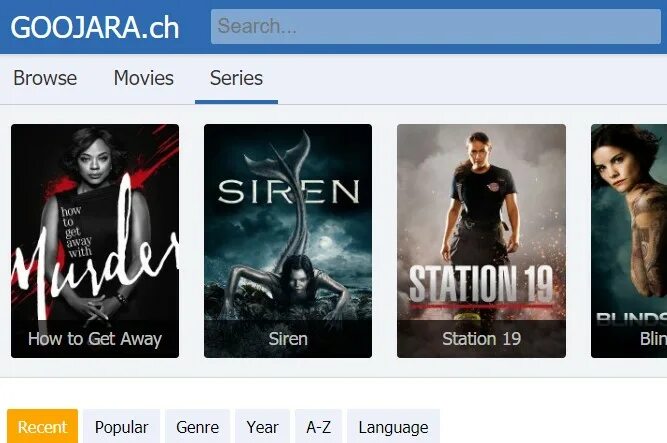Image resolution: width=667 pixels, height=443 pixels.
Task: Select the Series tab
Action: point(237,78)
